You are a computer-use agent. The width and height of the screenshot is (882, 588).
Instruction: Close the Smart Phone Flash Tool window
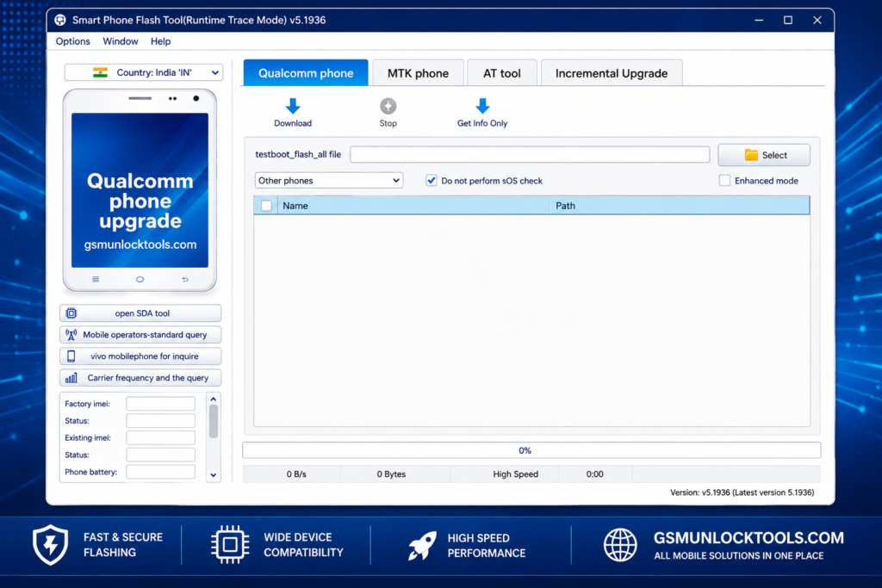[x=817, y=21]
